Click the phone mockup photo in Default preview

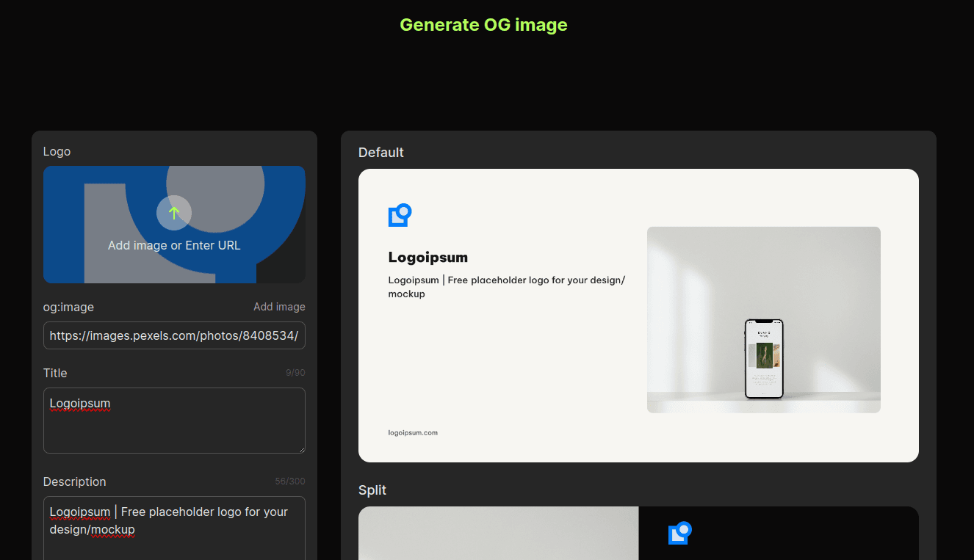coord(763,320)
